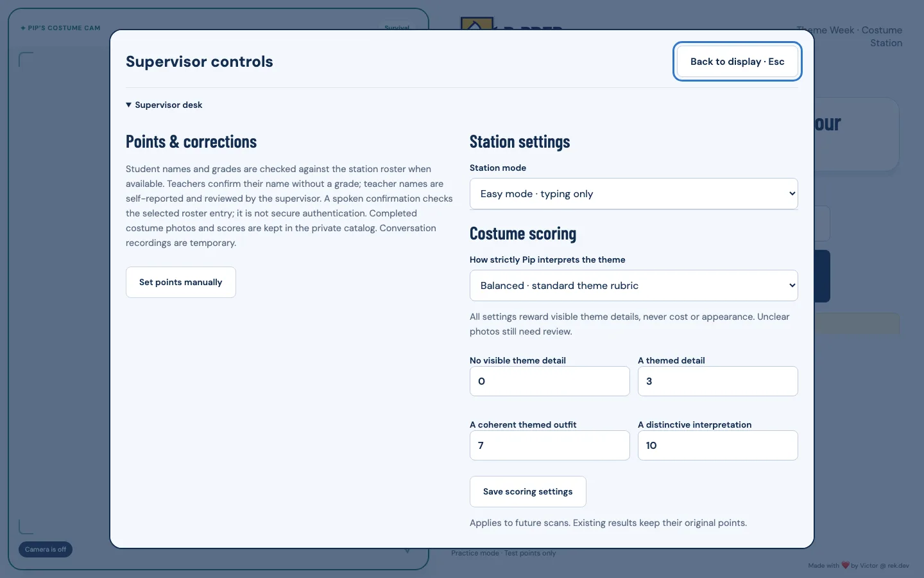Click the "Camera is off" badge behind the dialog
Viewport: 924px width, 578px height.
click(x=46, y=549)
